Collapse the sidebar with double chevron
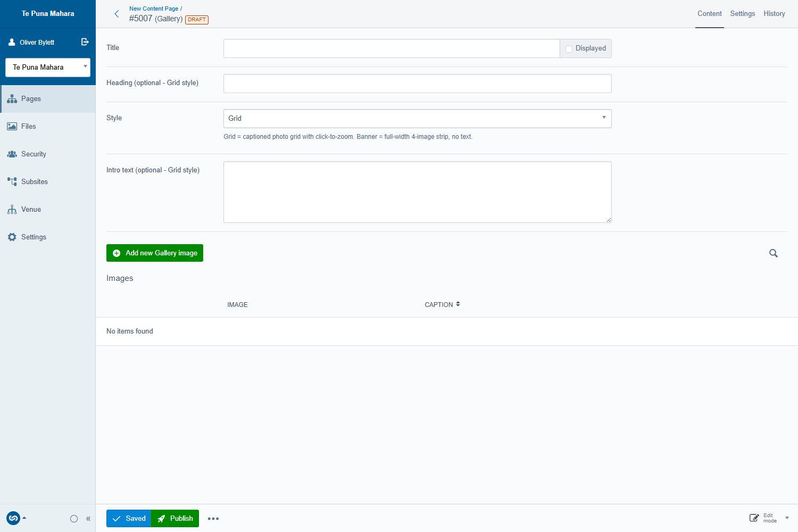This screenshot has width=798, height=532. pos(88,519)
